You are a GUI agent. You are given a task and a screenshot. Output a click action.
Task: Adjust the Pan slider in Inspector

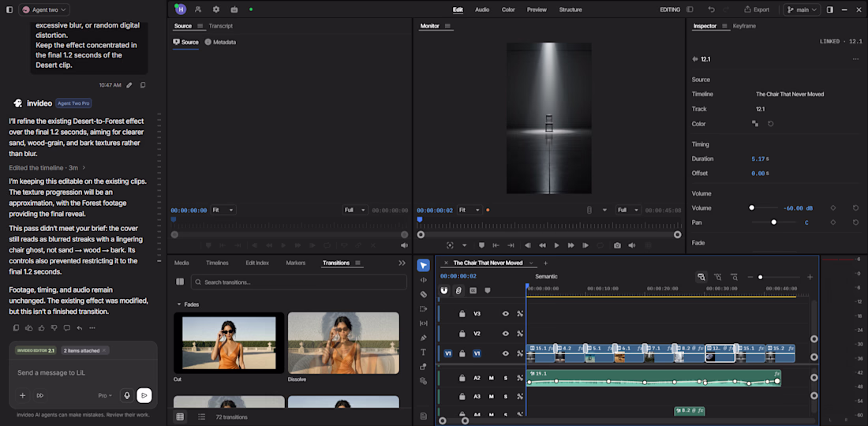click(x=773, y=222)
